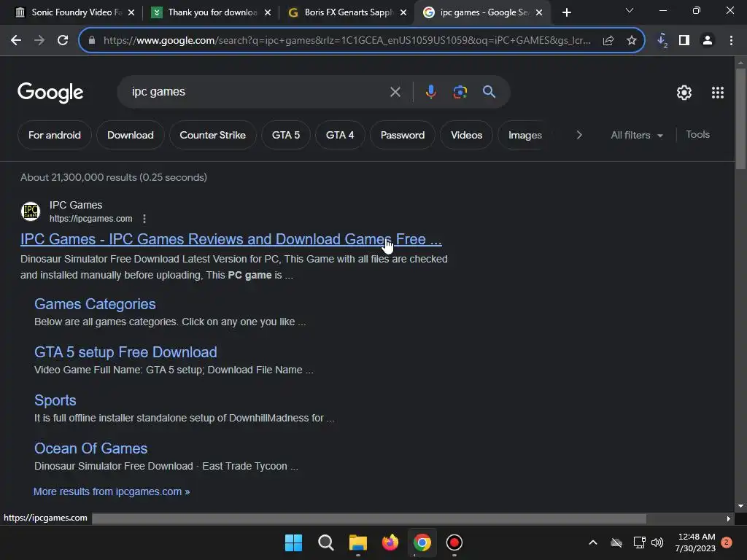Click the Chrome taskbar icon
747x560 pixels.
422,542
